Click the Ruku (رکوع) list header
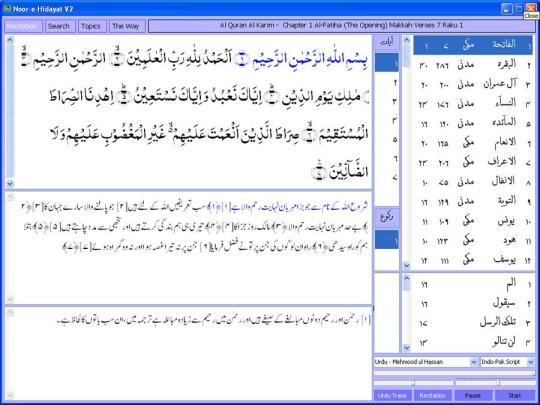Viewport: 540px width, 405px height. 387,217
